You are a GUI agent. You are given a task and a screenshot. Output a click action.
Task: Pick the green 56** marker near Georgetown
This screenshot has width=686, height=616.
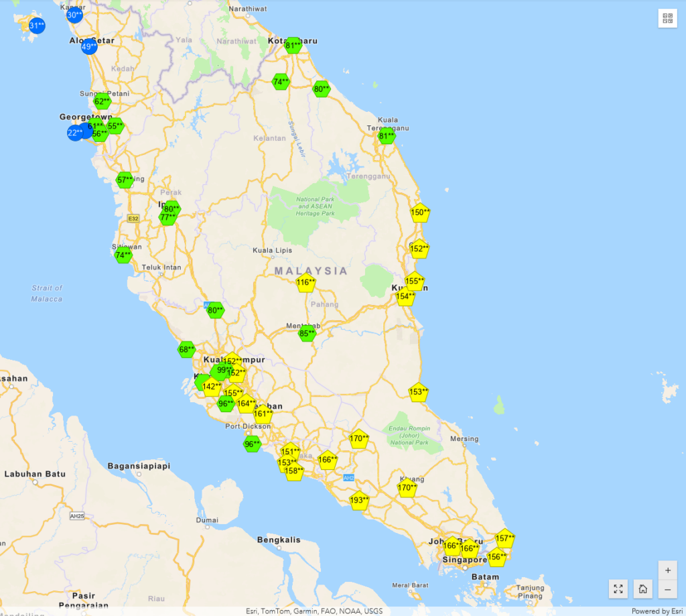click(x=100, y=133)
